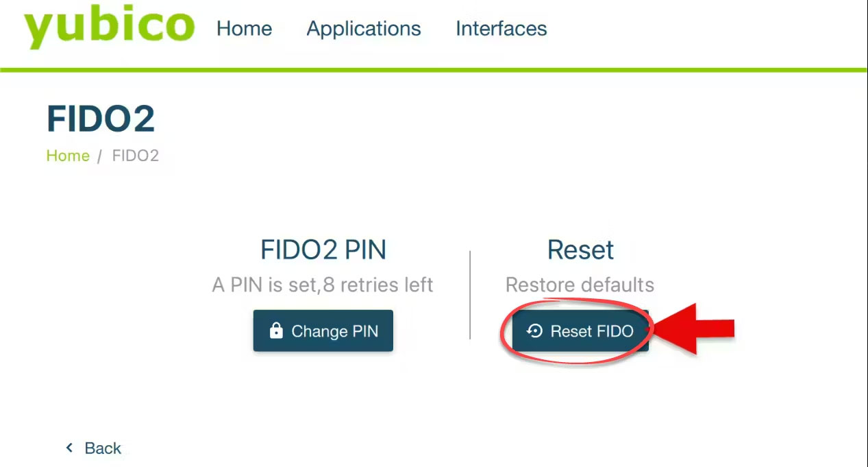Image resolution: width=868 pixels, height=467 pixels.
Task: Click the vertical divider between sections
Action: point(470,295)
